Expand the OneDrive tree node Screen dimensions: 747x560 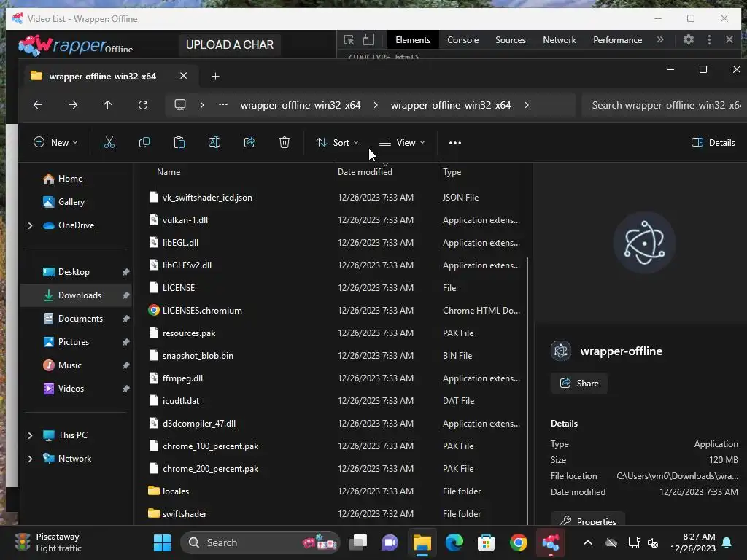pyautogui.click(x=31, y=225)
